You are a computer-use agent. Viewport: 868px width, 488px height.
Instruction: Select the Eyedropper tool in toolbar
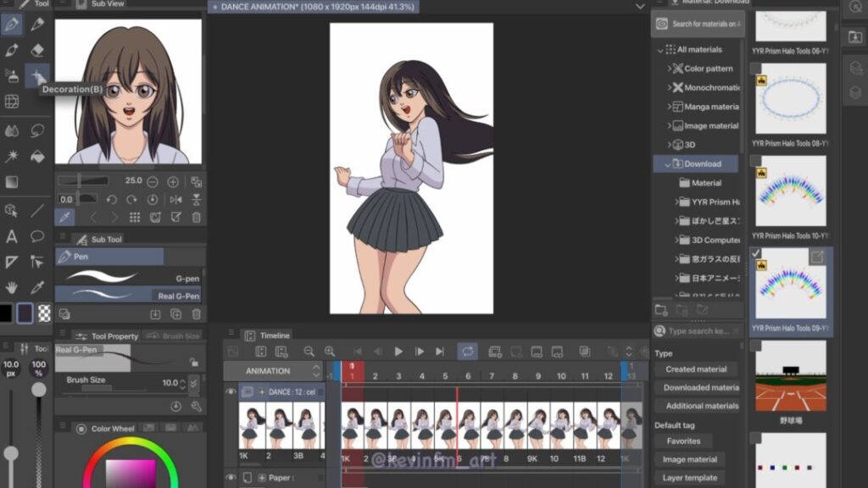click(x=37, y=287)
